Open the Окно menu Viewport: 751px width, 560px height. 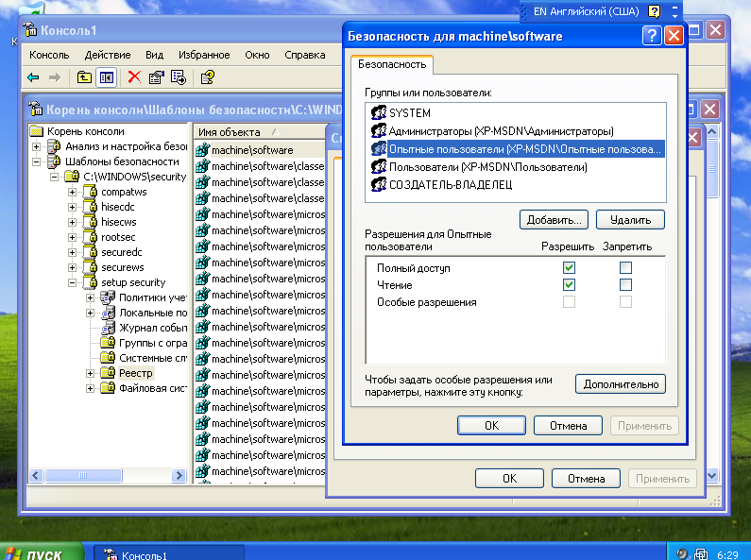point(257,55)
